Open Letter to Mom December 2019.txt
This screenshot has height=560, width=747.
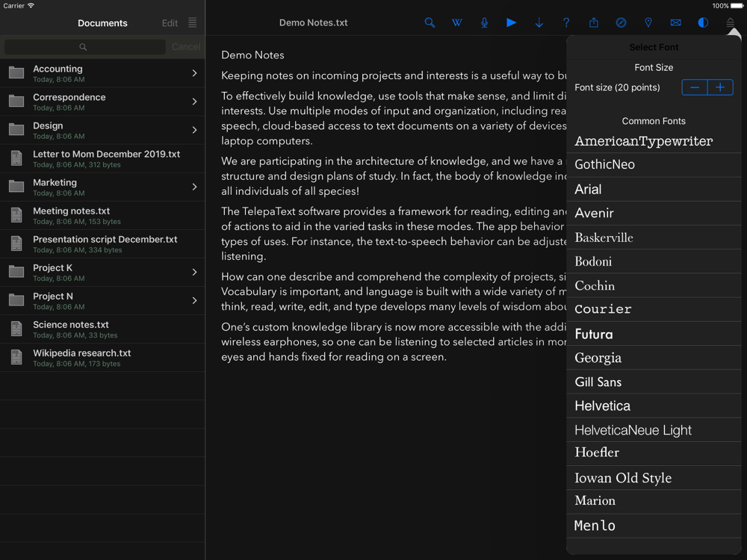click(106, 155)
